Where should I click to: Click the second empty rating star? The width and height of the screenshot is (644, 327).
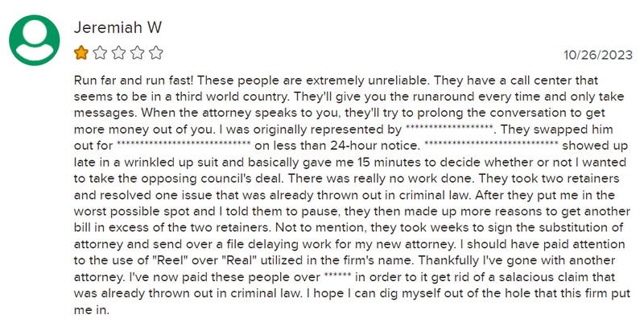point(100,53)
